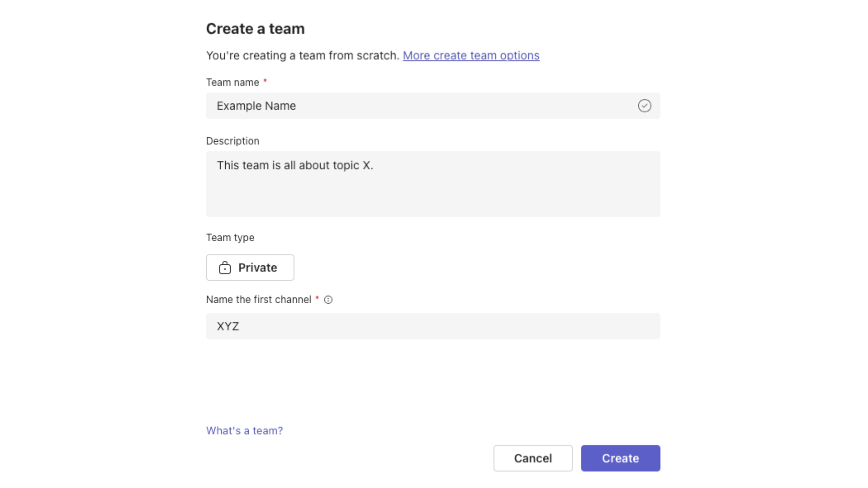Click the checkmark icon in Team name field

click(x=645, y=105)
